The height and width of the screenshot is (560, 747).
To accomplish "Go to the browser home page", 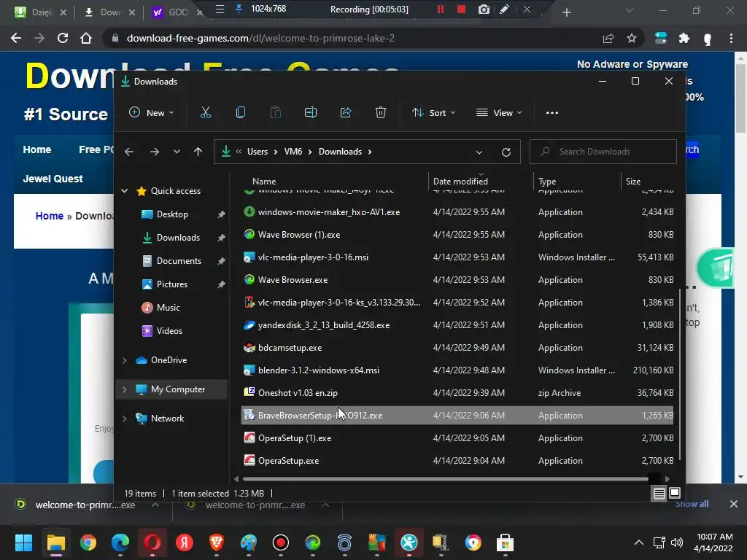I will pos(86,38).
